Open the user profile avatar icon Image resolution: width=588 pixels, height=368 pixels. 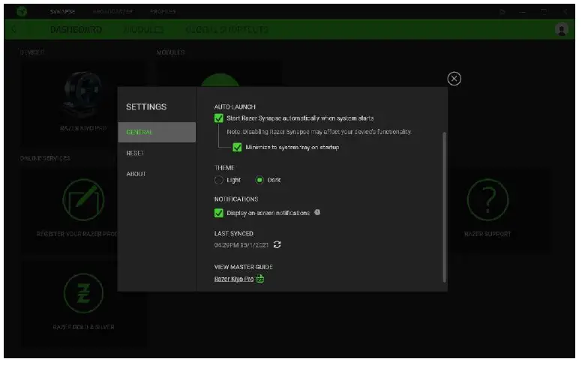click(x=561, y=29)
